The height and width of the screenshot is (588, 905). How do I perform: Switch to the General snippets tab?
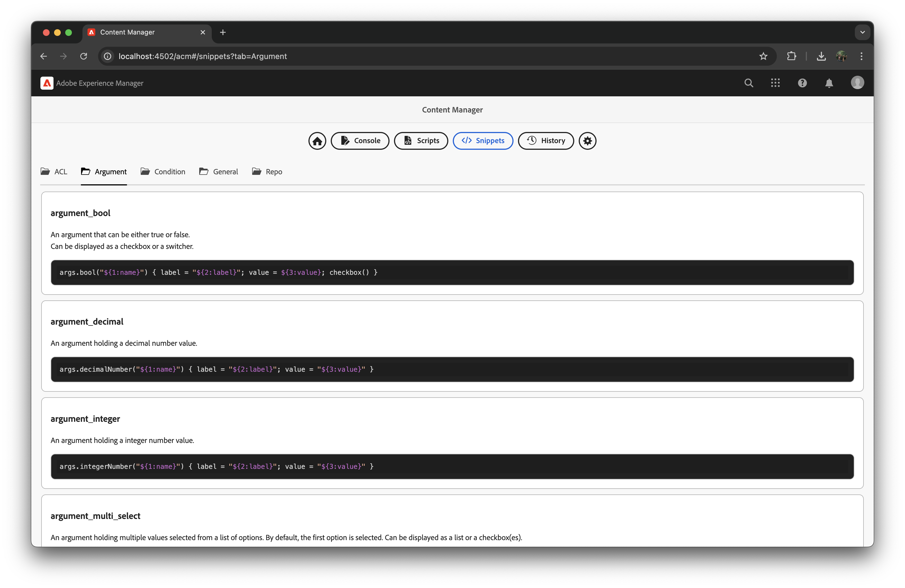pos(219,172)
